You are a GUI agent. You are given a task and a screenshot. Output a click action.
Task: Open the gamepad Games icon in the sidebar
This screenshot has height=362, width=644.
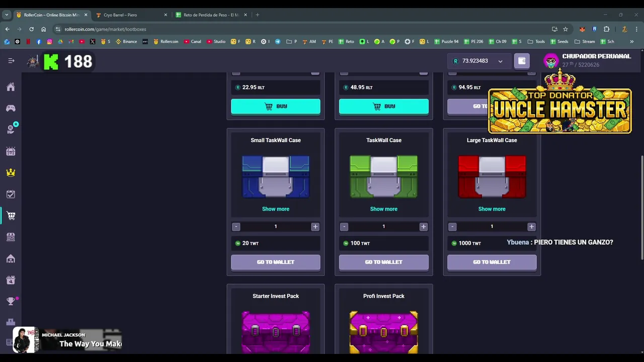pyautogui.click(x=11, y=108)
